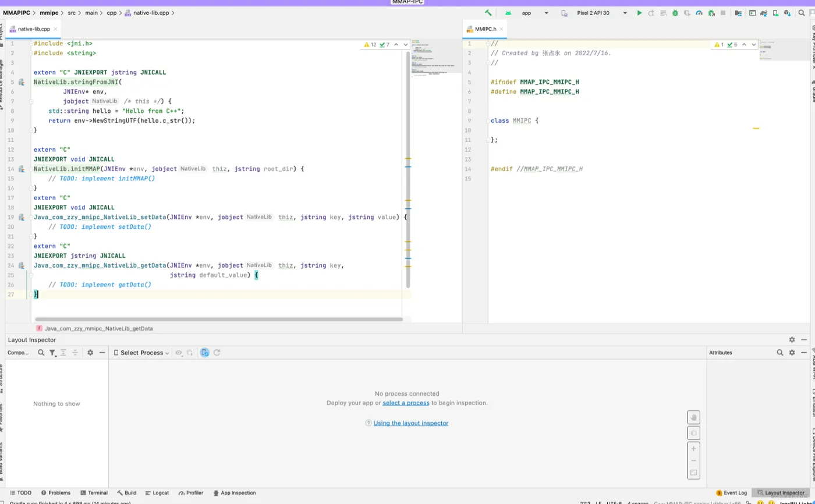Open the Select Process dropdown
The width and height of the screenshot is (815, 504).
141,353
